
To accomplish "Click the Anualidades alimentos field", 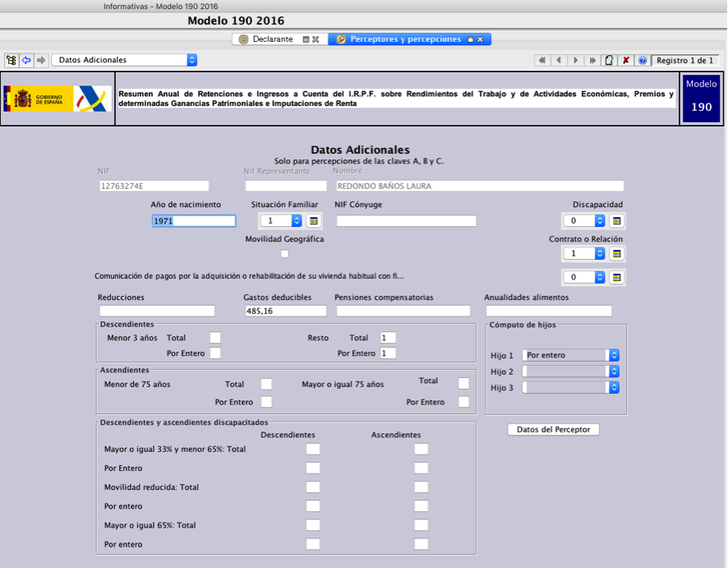I will (x=549, y=311).
